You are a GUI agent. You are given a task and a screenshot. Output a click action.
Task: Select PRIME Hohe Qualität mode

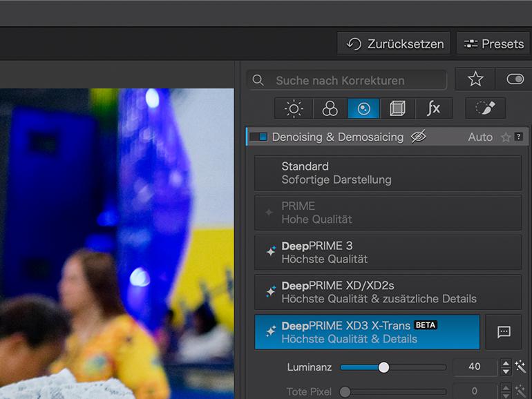(x=388, y=213)
